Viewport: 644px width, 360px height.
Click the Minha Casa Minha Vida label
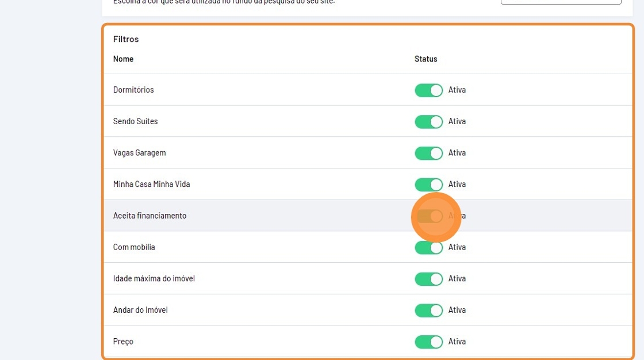(151, 185)
